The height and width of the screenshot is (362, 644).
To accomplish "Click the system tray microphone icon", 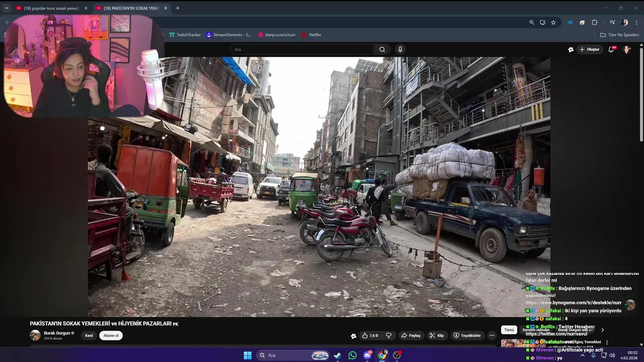I will (593, 355).
